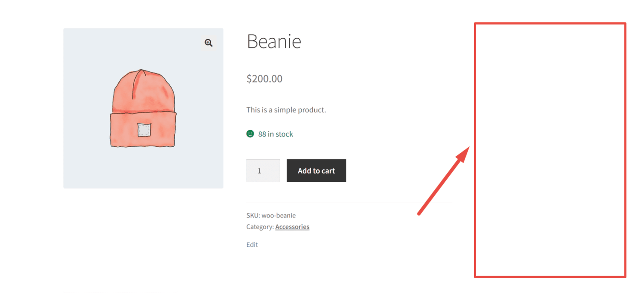Image resolution: width=644 pixels, height=295 pixels.
Task: Click the Edit link
Action: coord(252,245)
